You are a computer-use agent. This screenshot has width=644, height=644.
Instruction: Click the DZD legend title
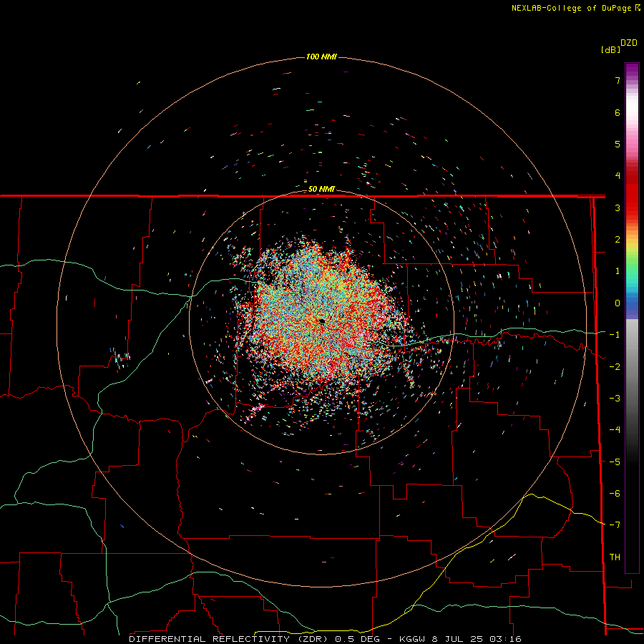click(629, 43)
